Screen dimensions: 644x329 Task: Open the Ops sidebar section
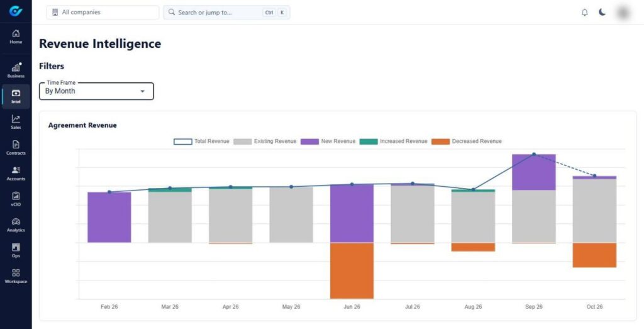pyautogui.click(x=16, y=250)
